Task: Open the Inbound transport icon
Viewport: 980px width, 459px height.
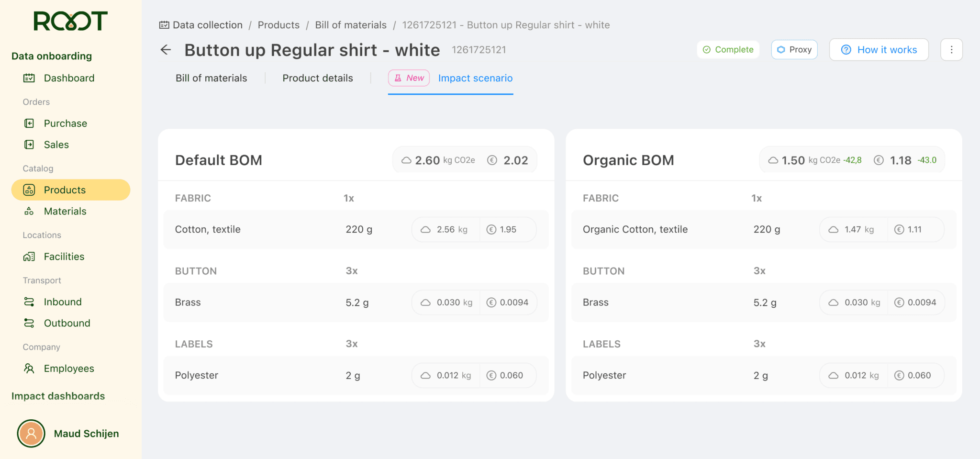Action: 29,302
